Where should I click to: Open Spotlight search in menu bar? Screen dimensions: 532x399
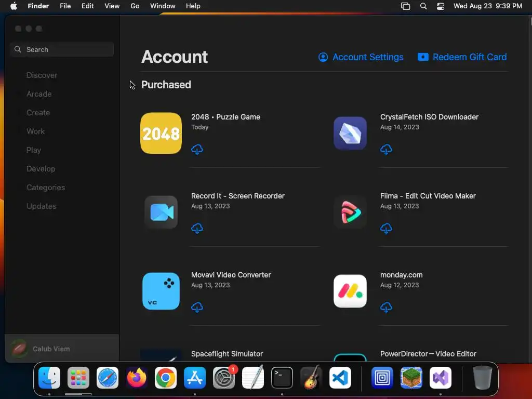point(423,6)
